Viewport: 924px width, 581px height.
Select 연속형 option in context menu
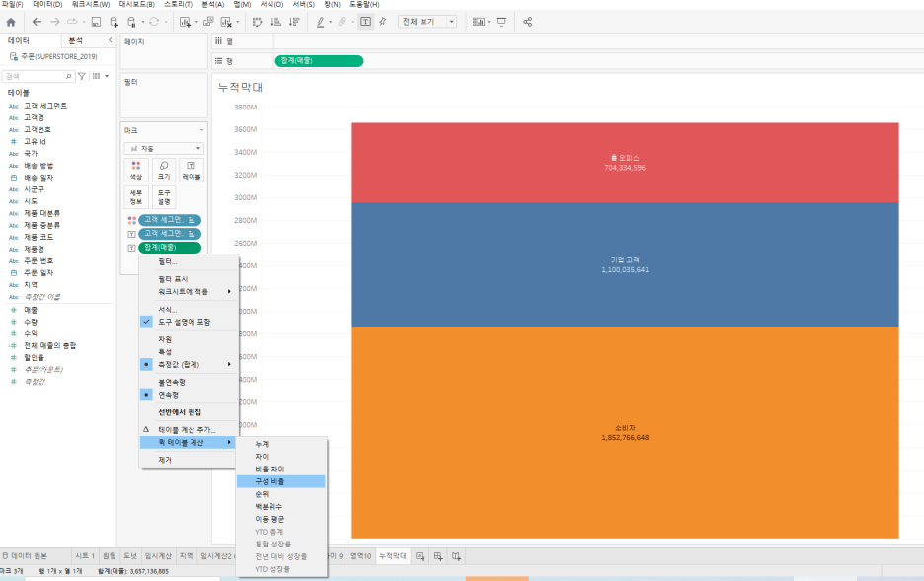click(189, 395)
